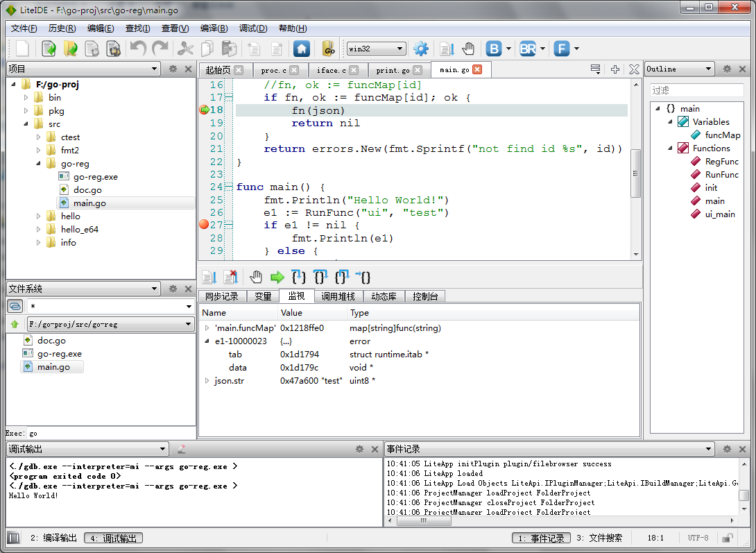Click the blue BR build-and-run button
This screenshot has height=553, width=756.
[528, 49]
